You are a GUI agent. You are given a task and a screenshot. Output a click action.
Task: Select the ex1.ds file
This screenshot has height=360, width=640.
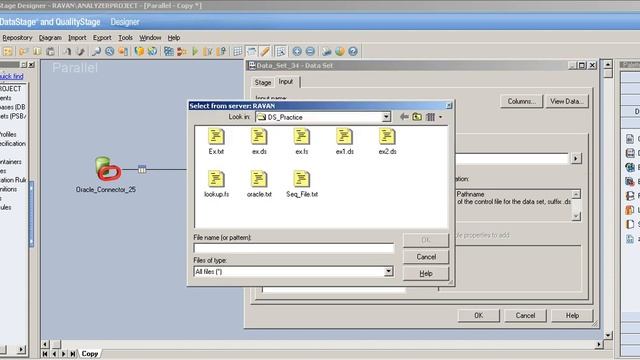pyautogui.click(x=344, y=141)
